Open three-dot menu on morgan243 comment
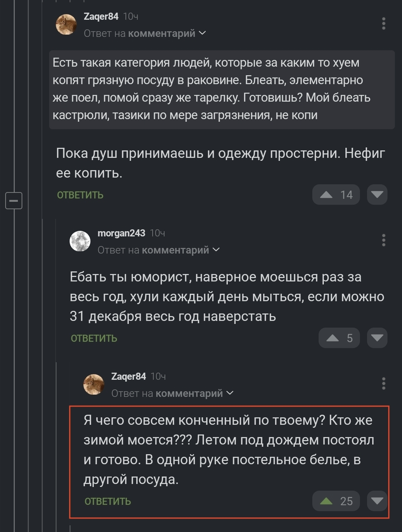Screen dimensions: 402x532 [x=383, y=240]
